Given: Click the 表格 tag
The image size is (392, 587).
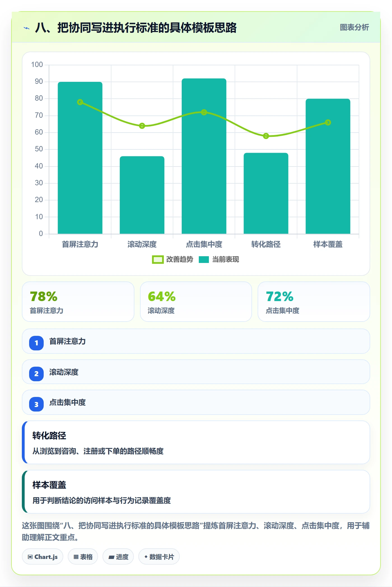Looking at the screenshot, I should 83,557.
